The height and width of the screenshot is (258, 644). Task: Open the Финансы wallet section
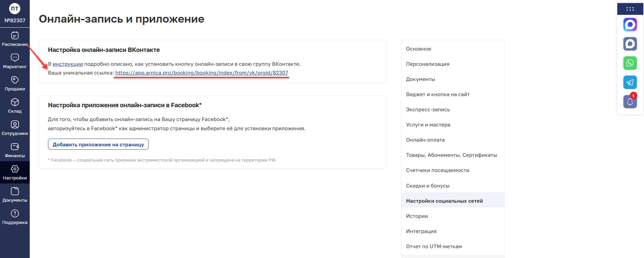(x=15, y=150)
